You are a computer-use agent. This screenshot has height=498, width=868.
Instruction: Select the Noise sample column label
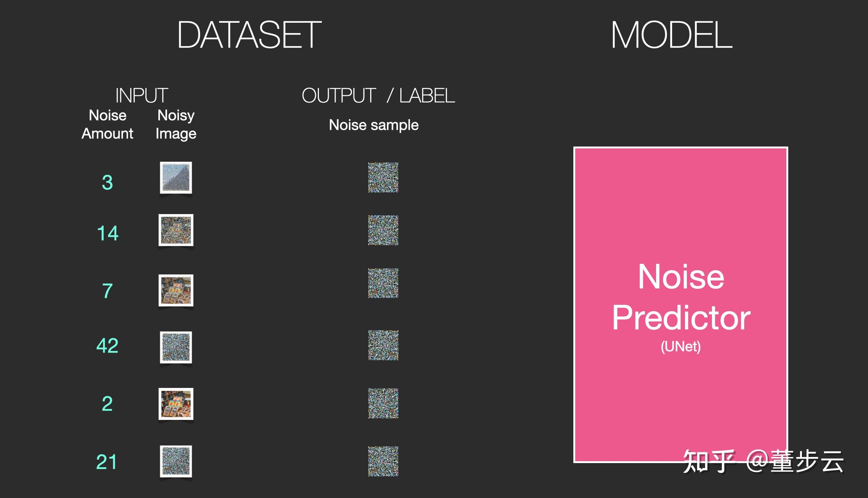(x=374, y=125)
